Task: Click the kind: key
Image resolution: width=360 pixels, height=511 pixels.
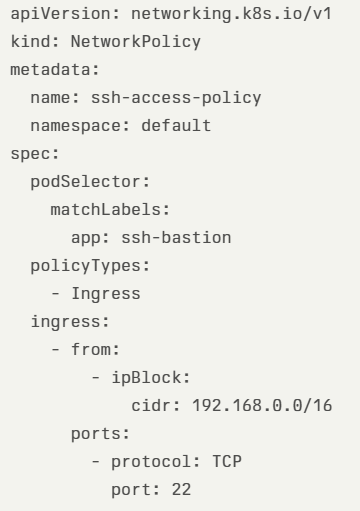Action: coord(35,42)
